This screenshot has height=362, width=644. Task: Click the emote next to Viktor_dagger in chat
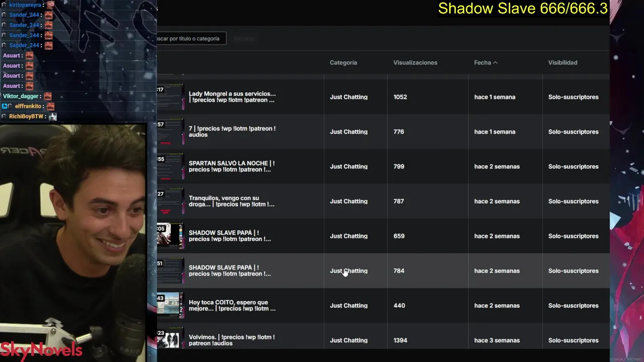point(47,96)
